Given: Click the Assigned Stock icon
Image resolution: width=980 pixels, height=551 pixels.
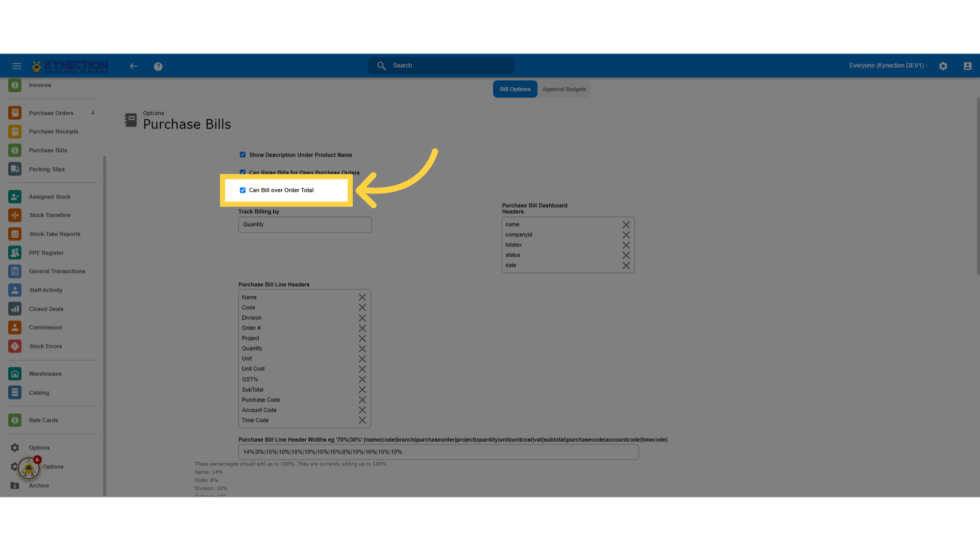Looking at the screenshot, I should 14,196.
